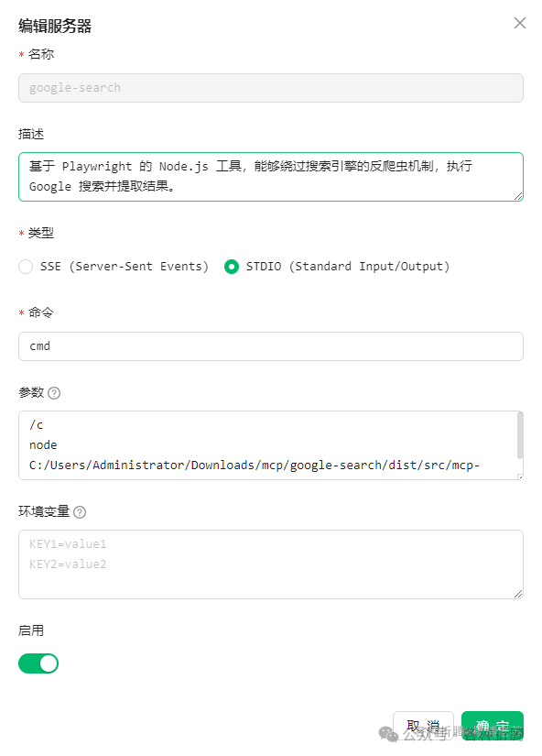Viewport: 542px width, 756px height.
Task: Click the WeChat watermark logo icon
Action: click(x=388, y=734)
